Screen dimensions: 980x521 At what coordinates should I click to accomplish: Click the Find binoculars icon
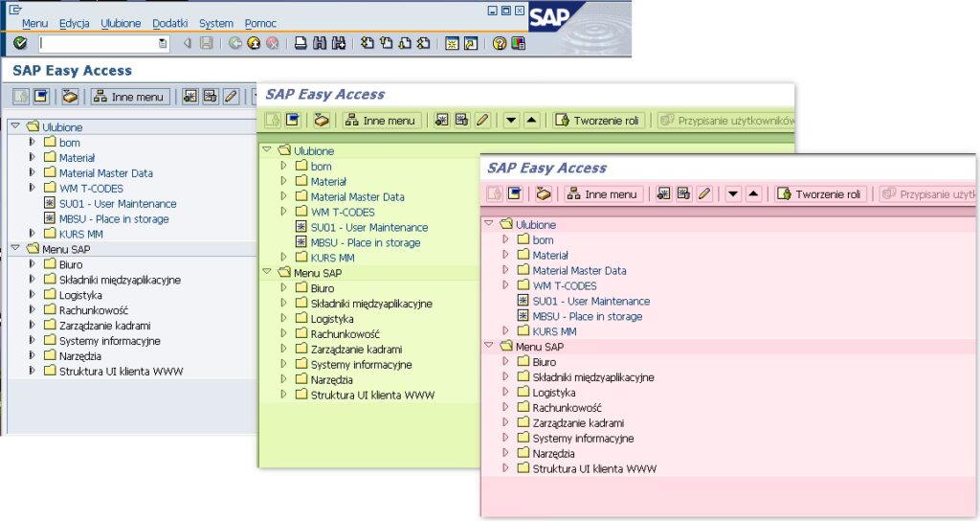tap(319, 43)
